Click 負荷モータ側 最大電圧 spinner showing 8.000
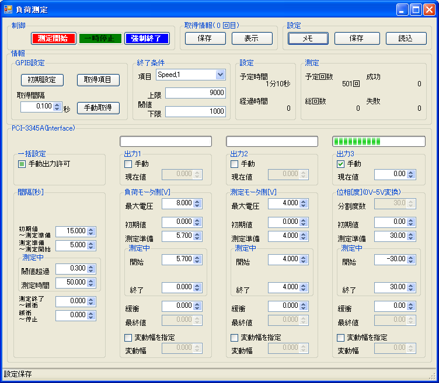 [x=182, y=203]
